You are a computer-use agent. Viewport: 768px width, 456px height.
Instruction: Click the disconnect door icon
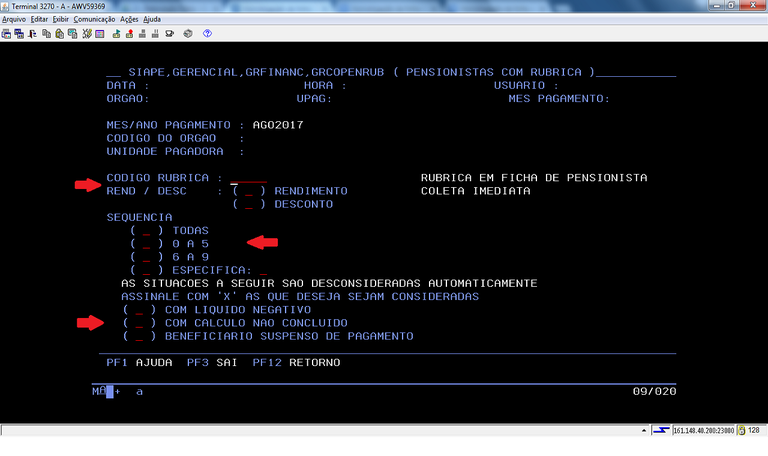[32, 34]
